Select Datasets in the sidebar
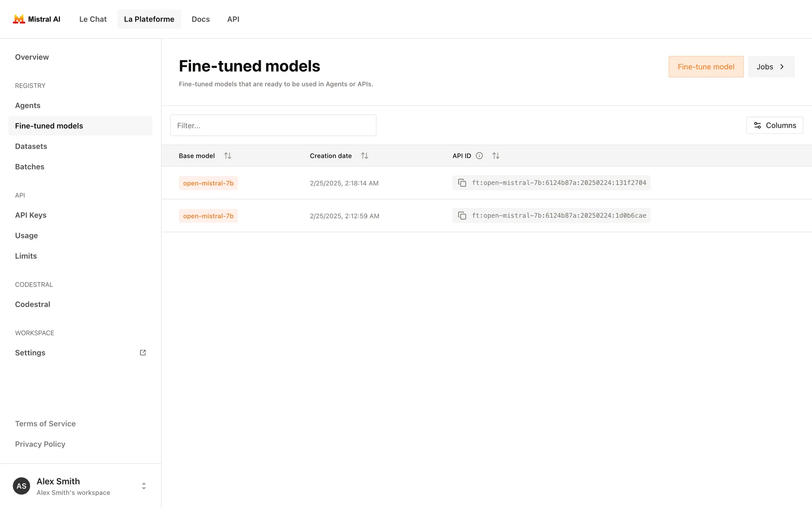The height and width of the screenshot is (508, 812). click(31, 146)
